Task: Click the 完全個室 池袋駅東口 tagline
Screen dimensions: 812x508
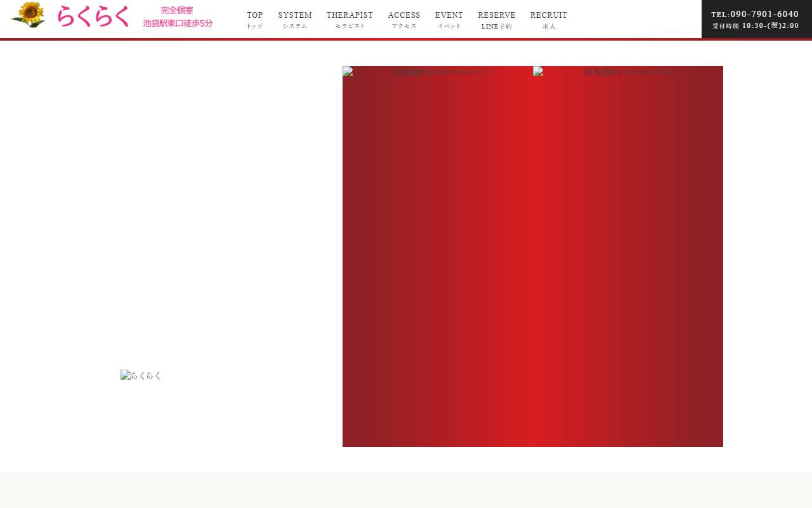Action: coord(178,17)
